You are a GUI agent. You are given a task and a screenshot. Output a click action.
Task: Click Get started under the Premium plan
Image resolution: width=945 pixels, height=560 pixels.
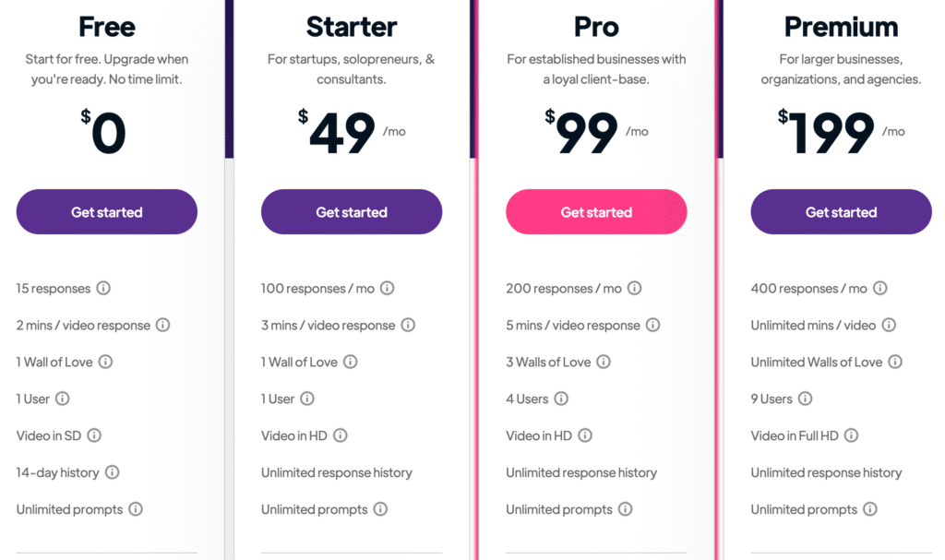coord(841,211)
